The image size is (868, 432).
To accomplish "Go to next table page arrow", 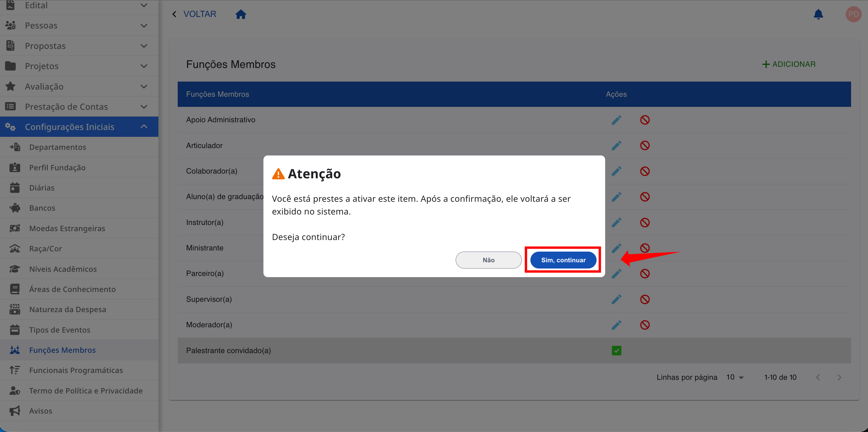I will 839,377.
